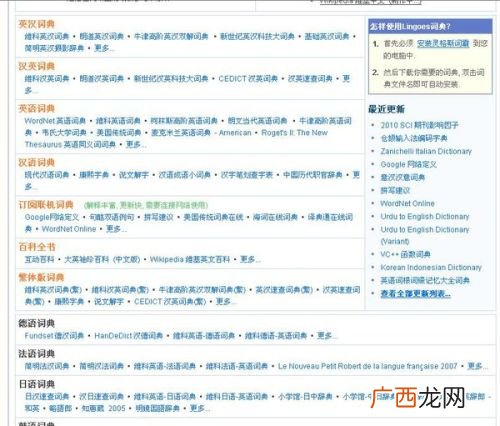
Task: Open 维科英语-德语词典 link
Action: tap(204, 336)
